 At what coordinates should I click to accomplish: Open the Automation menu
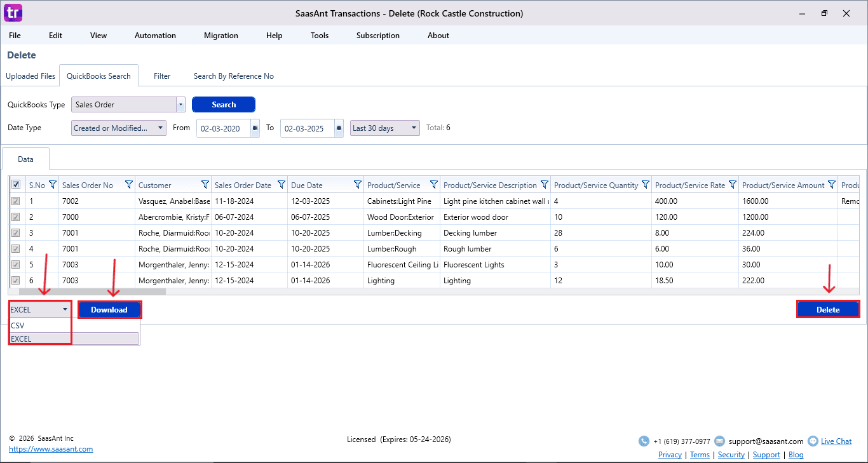click(155, 36)
